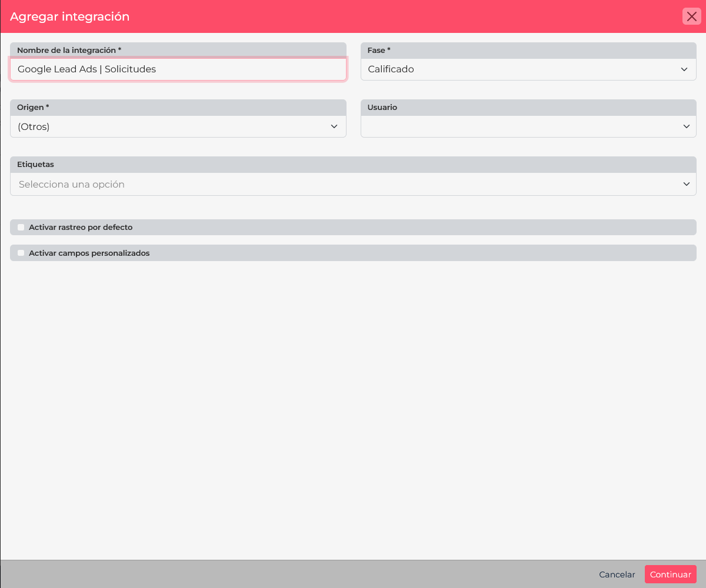Click the Fase * label
The image size is (706, 588).
[x=379, y=51]
